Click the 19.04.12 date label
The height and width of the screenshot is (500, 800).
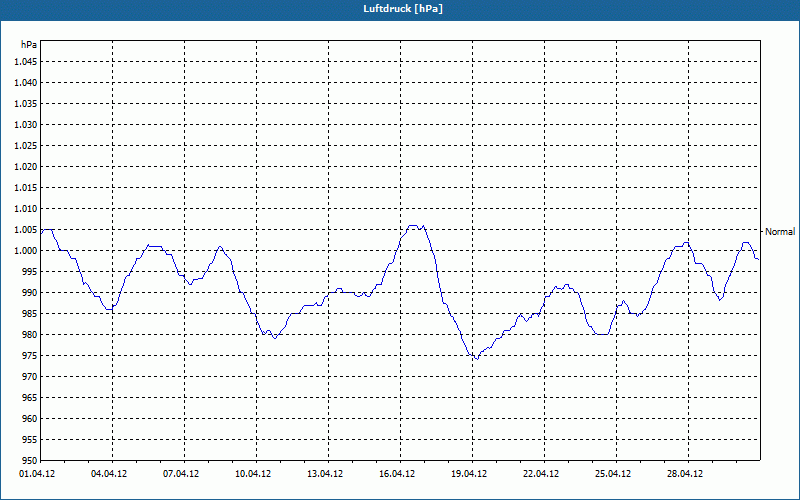(469, 474)
